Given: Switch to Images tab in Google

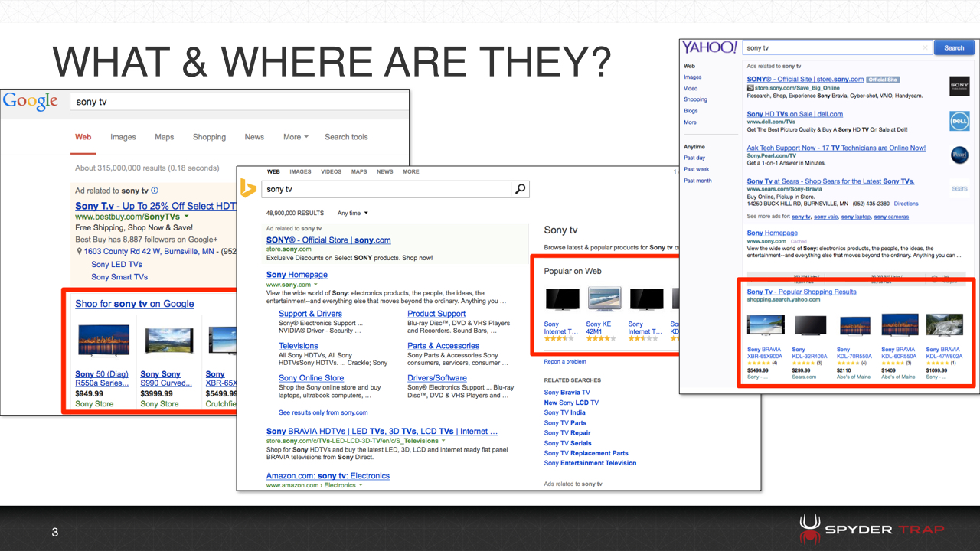Looking at the screenshot, I should coord(122,137).
